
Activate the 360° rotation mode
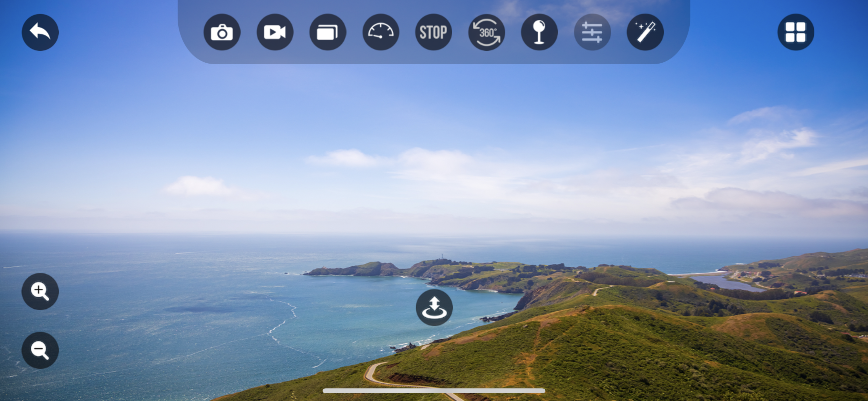(486, 32)
